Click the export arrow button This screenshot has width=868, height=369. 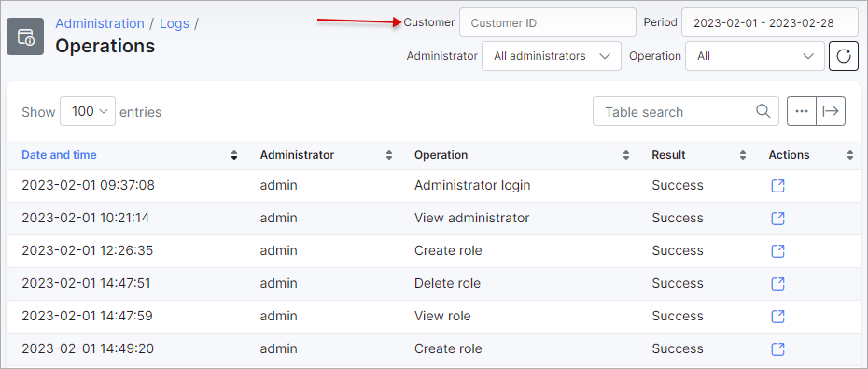[x=831, y=111]
